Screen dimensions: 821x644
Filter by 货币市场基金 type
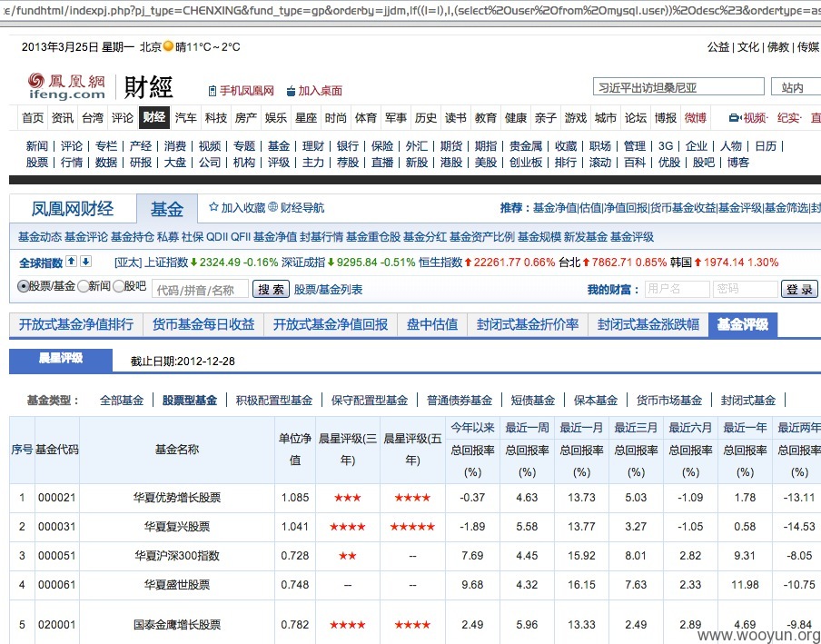click(x=669, y=401)
